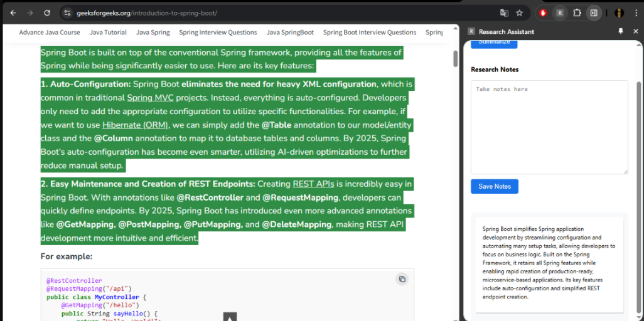Open Java SpringBoot nav item
Screen dimensions: 644x321
[x=290, y=33]
